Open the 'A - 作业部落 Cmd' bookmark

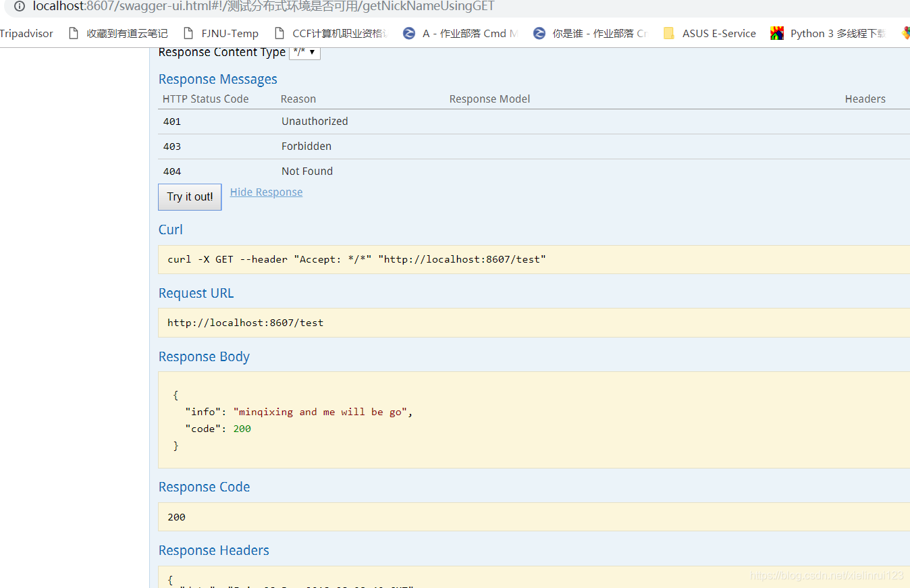pos(460,33)
